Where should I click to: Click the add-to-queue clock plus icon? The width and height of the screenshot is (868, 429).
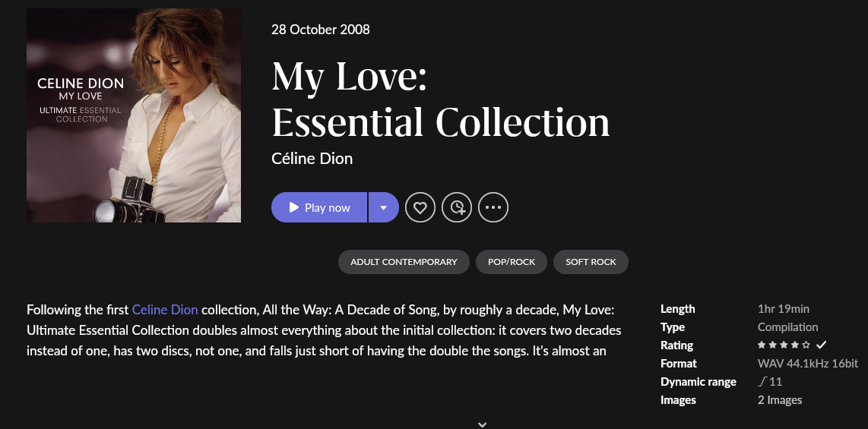coord(457,207)
